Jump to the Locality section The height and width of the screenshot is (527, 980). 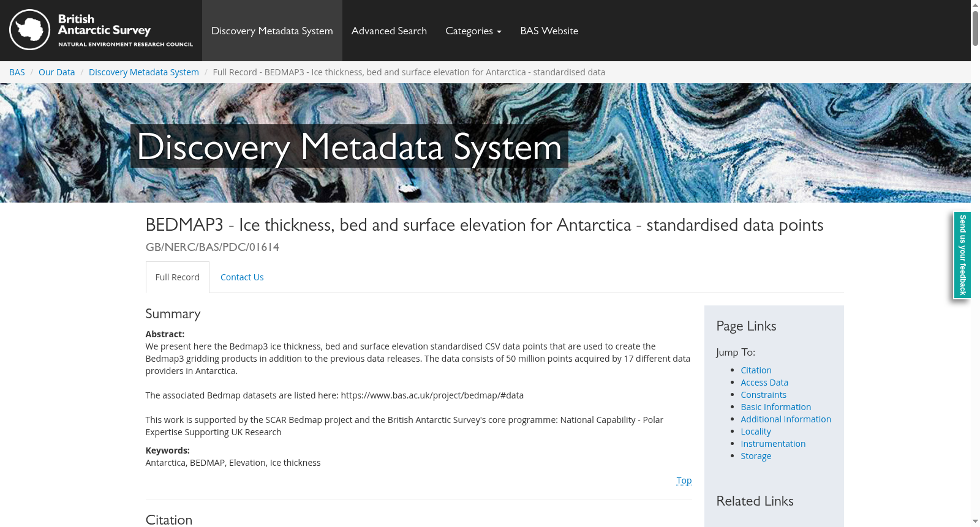(x=756, y=432)
